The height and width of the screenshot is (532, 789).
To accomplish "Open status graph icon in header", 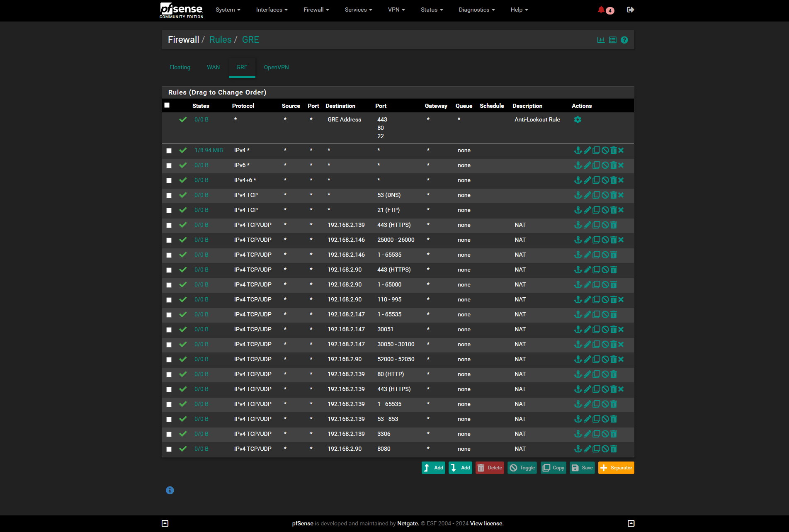I will (x=601, y=40).
